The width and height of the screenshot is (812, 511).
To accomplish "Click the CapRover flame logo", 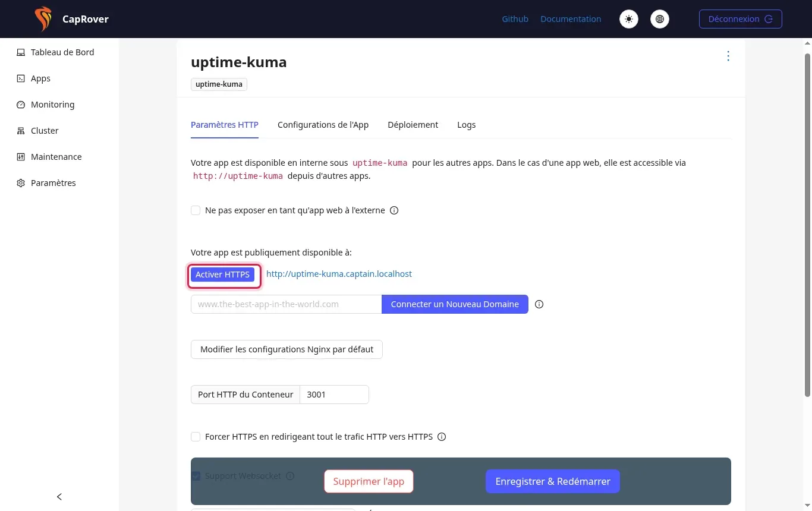I will tap(43, 19).
